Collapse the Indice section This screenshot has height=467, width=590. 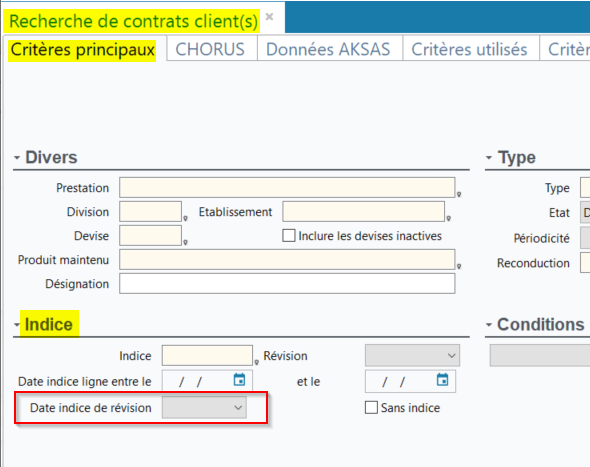click(x=17, y=324)
